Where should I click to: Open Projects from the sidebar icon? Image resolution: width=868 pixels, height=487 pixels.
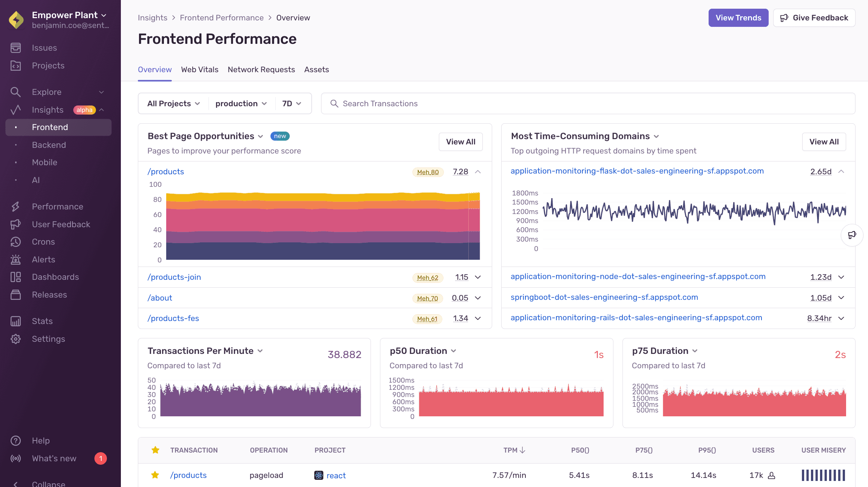(x=15, y=65)
